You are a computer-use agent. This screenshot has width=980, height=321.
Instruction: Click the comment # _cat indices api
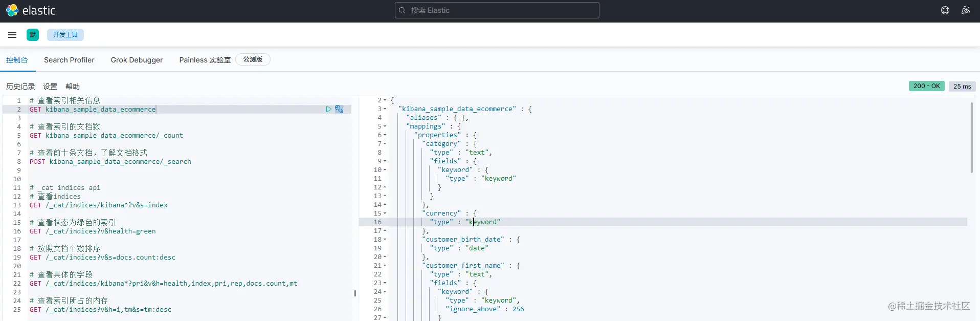(65, 188)
